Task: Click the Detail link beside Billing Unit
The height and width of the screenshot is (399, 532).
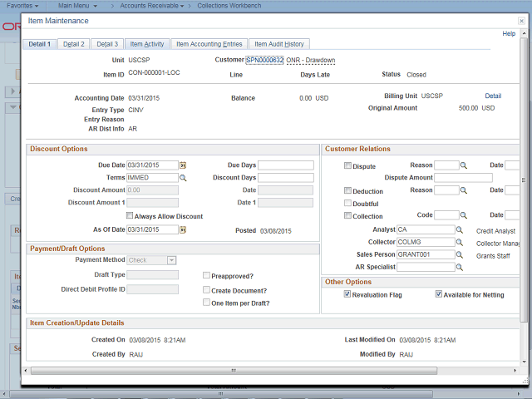Action: point(493,96)
